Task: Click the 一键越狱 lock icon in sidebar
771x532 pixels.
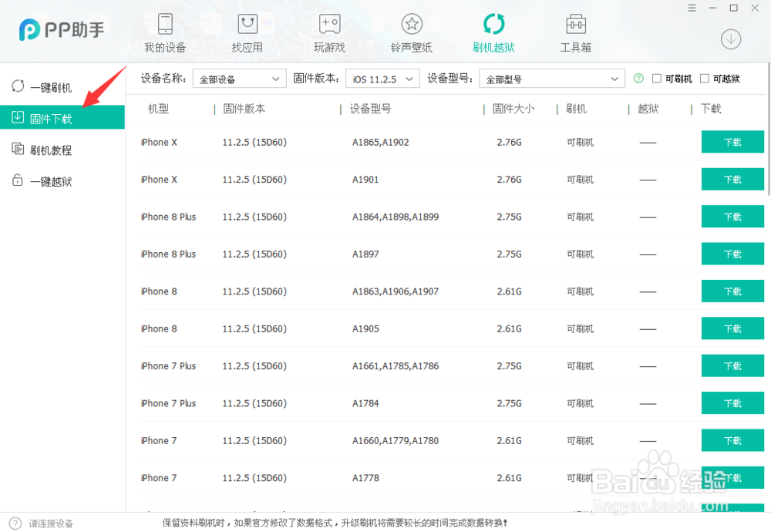Action: point(17,180)
